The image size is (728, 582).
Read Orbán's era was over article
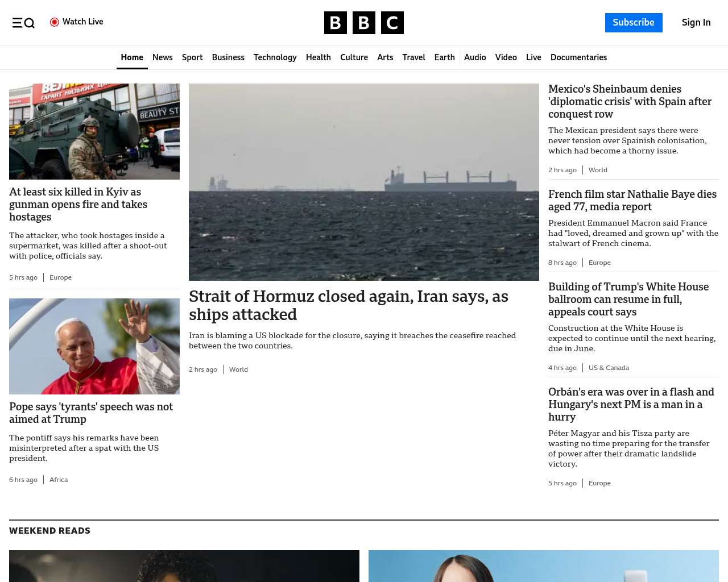pos(631,404)
